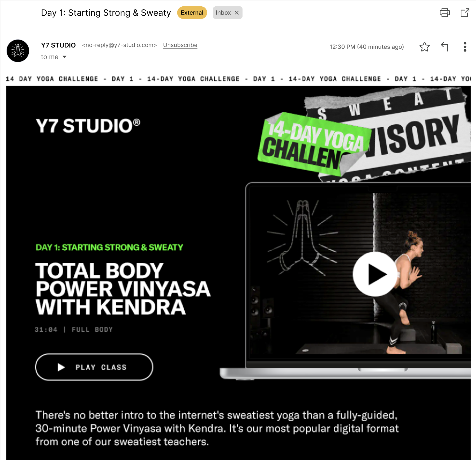Click the Y7 Studio sender avatar
Screen dimensions: 476x460
pyautogui.click(x=18, y=51)
